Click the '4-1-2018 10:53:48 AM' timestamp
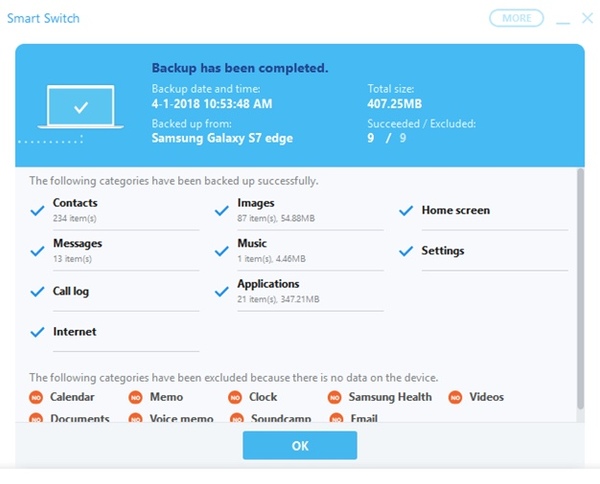The height and width of the screenshot is (484, 600). [212, 104]
